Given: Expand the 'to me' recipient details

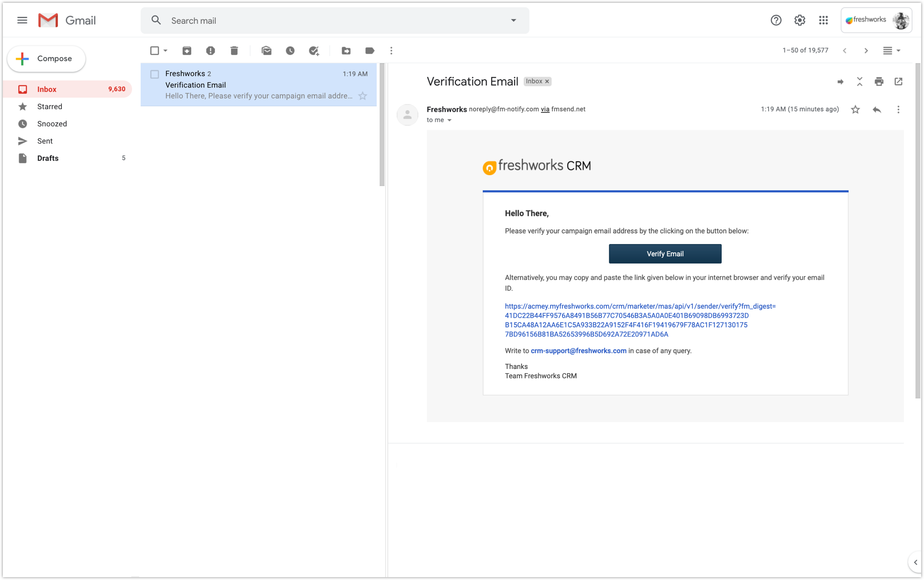Looking at the screenshot, I should tap(450, 120).
